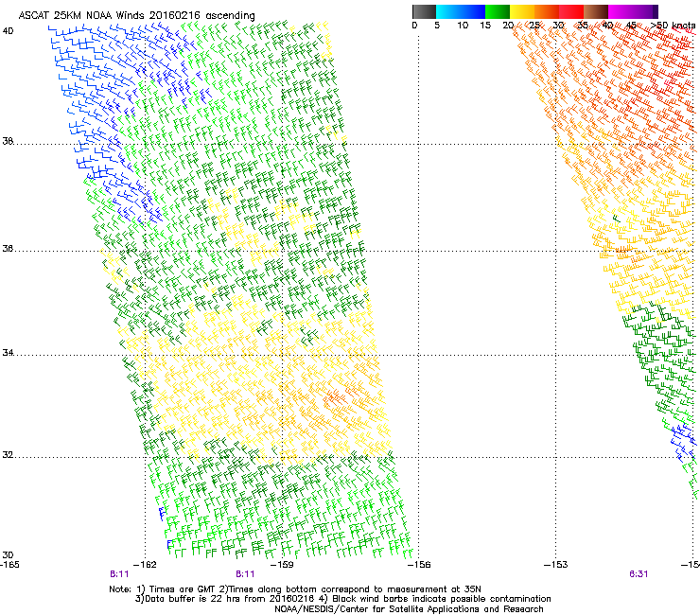Click the 'NOAA/NESDIS/Center for Satellite Applications and Research' credit

point(409,609)
